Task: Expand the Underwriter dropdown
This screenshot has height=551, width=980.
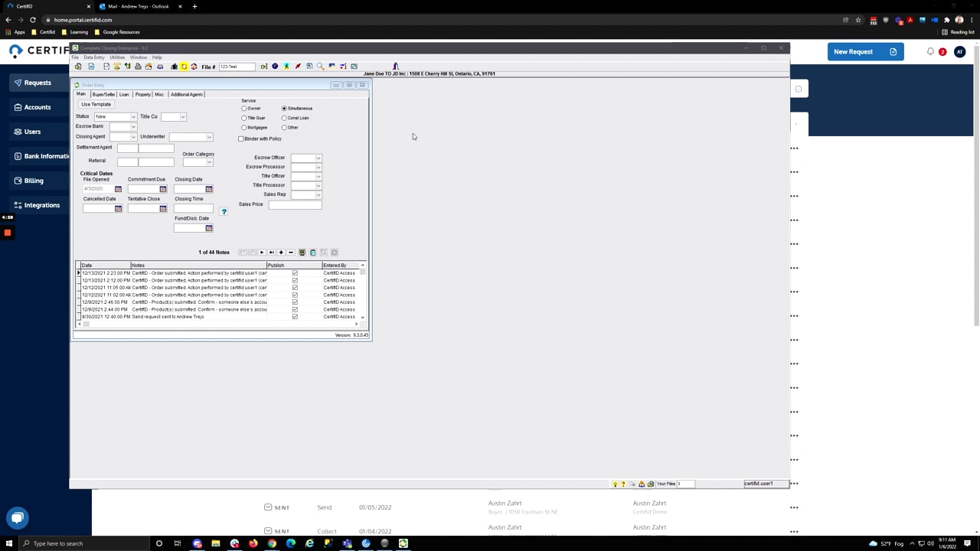Action: tap(209, 138)
